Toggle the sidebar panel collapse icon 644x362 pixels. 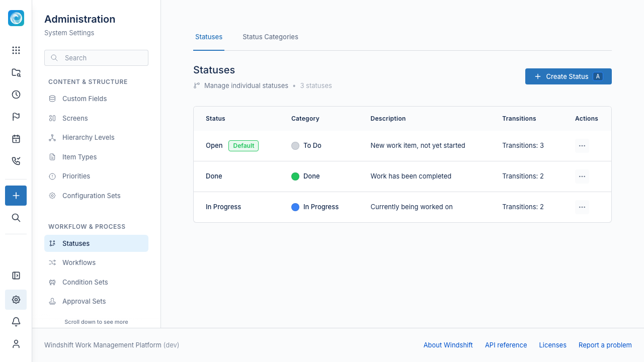click(x=16, y=276)
